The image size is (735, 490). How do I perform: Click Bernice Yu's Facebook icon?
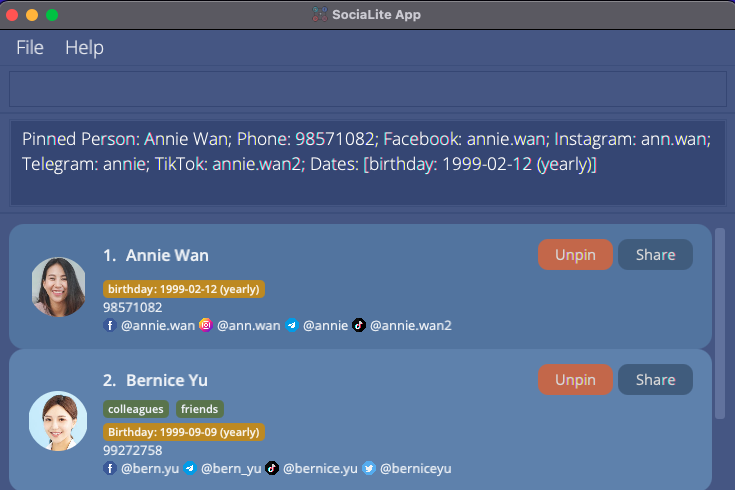coord(110,468)
